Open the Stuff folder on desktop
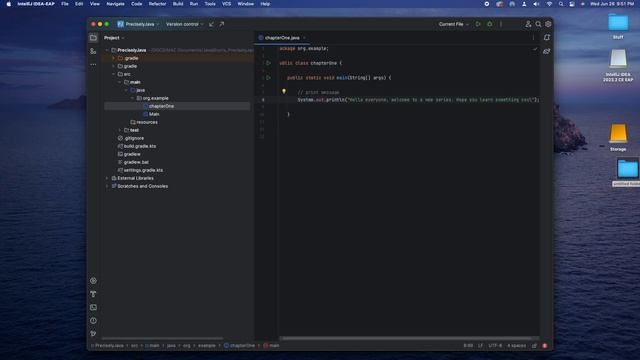Image resolution: width=640 pixels, height=360 pixels. click(618, 27)
